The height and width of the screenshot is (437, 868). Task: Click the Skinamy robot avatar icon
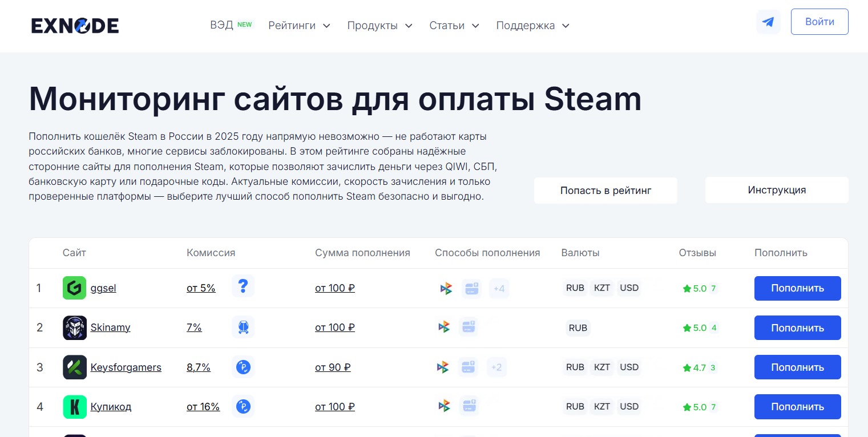pyautogui.click(x=74, y=327)
